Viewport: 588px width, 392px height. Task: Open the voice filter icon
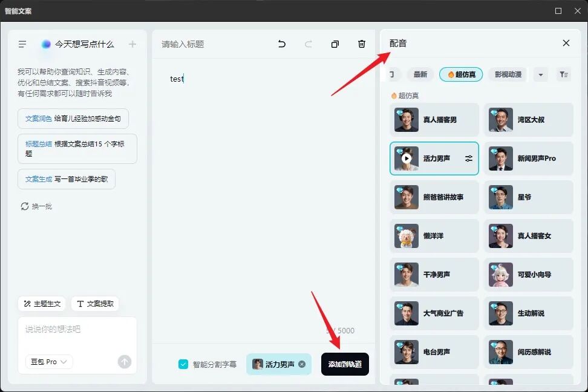coord(564,74)
